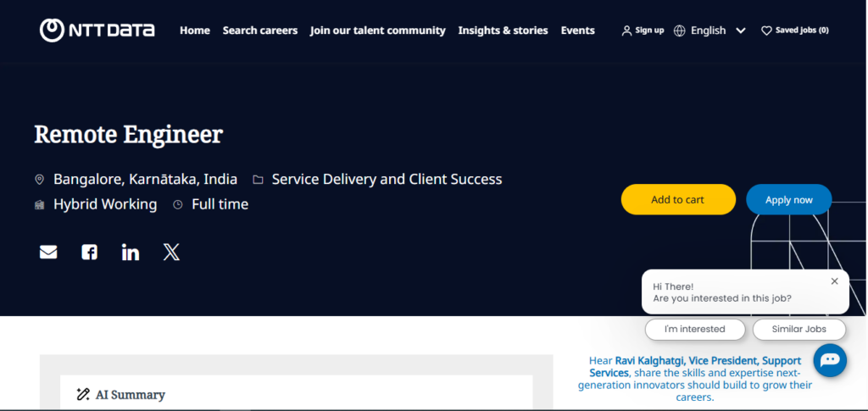Choose Similar Jobs in chat
Viewport: 868px width, 411px height.
(x=798, y=329)
